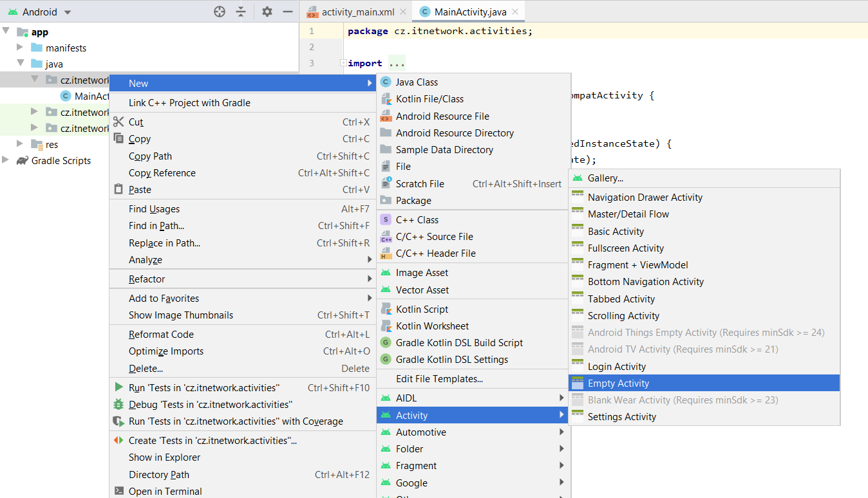Viewport: 868px width, 498px height.
Task: Select Empty Activity from the list
Action: (x=618, y=383)
